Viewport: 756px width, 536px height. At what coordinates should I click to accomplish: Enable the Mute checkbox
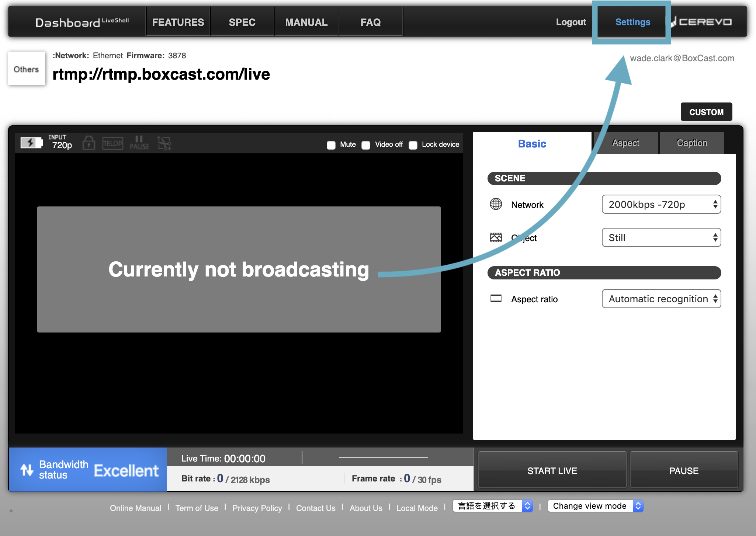(x=331, y=145)
